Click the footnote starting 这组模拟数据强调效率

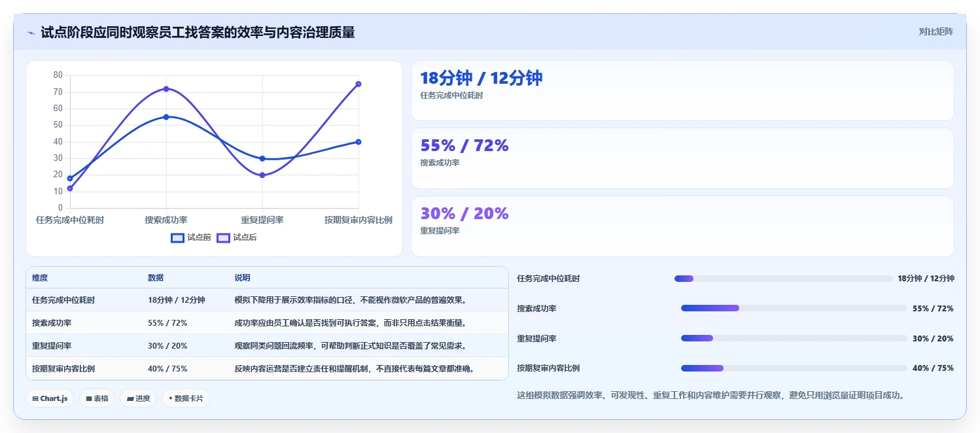tap(711, 395)
